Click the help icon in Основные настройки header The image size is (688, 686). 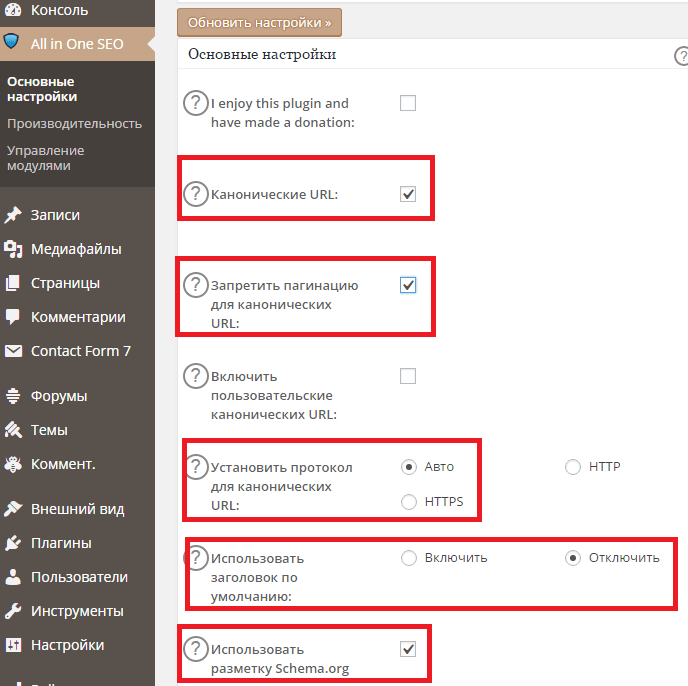[x=682, y=56]
